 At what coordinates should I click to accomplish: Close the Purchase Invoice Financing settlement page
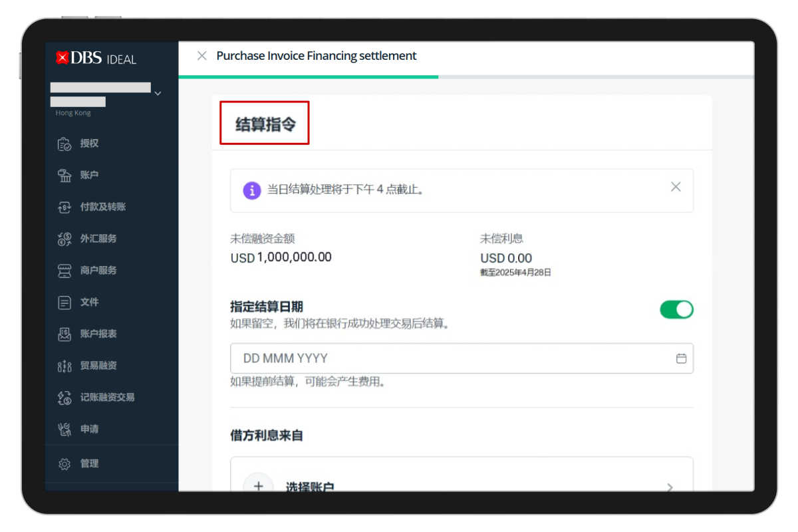click(202, 56)
